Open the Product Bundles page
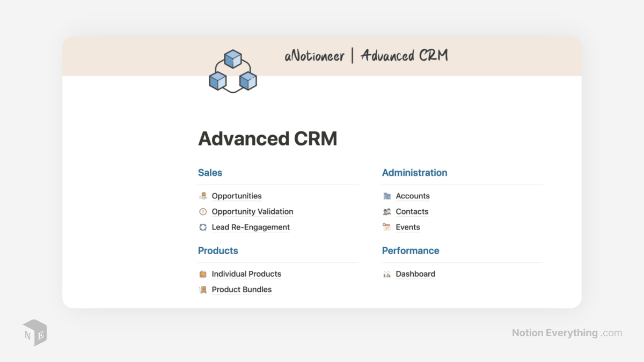 coord(241,289)
